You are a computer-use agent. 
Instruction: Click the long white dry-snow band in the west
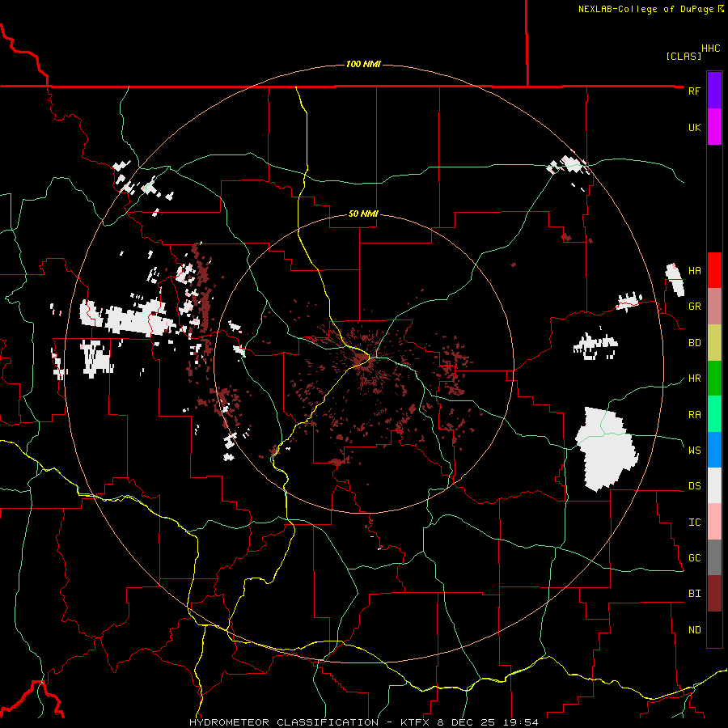[128, 317]
